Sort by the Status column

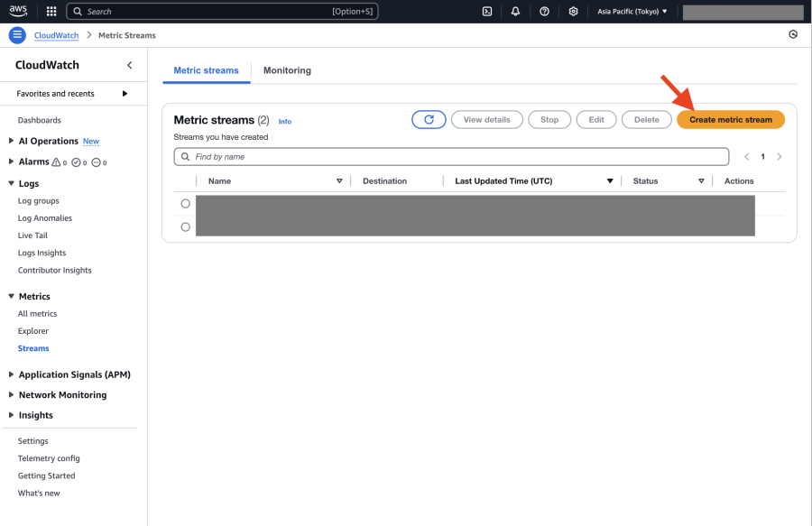(701, 180)
